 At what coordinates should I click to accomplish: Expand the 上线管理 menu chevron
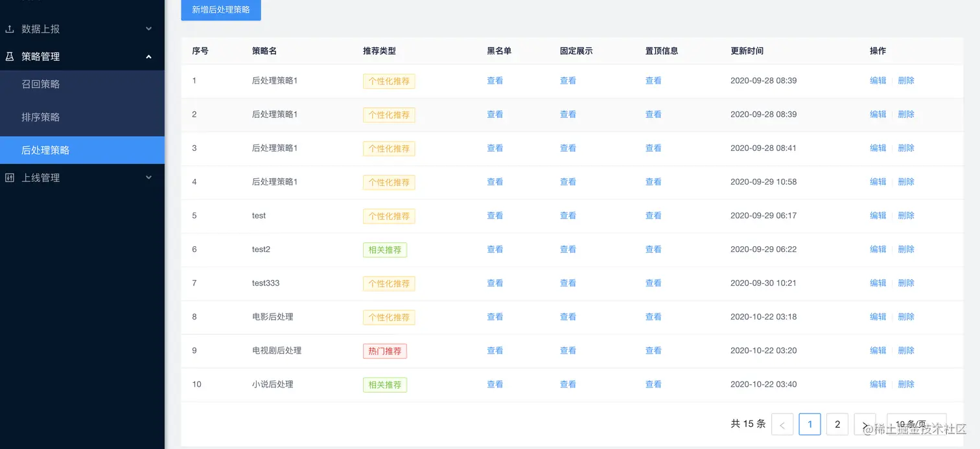coord(148,178)
